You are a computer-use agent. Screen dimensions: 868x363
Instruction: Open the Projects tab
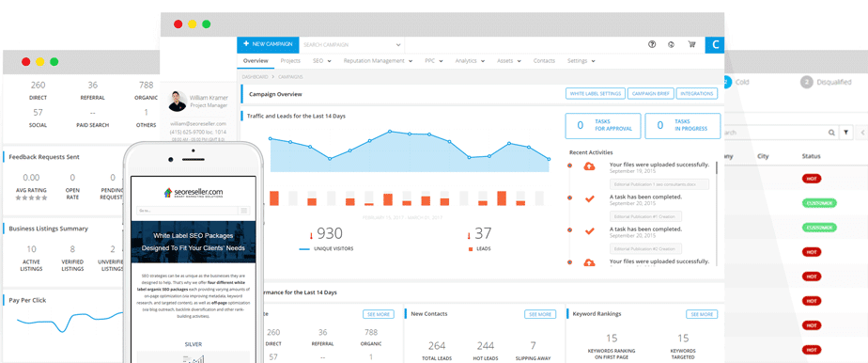pyautogui.click(x=290, y=61)
